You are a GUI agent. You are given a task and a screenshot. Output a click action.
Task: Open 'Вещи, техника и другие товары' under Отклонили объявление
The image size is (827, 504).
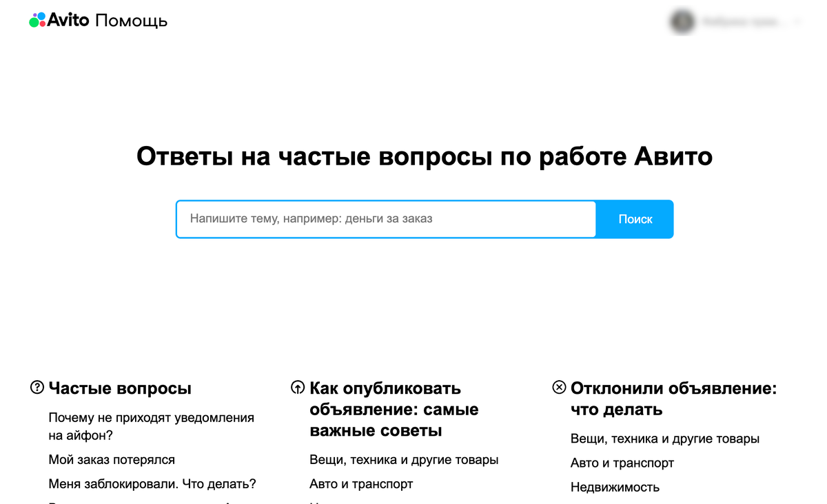point(665,439)
